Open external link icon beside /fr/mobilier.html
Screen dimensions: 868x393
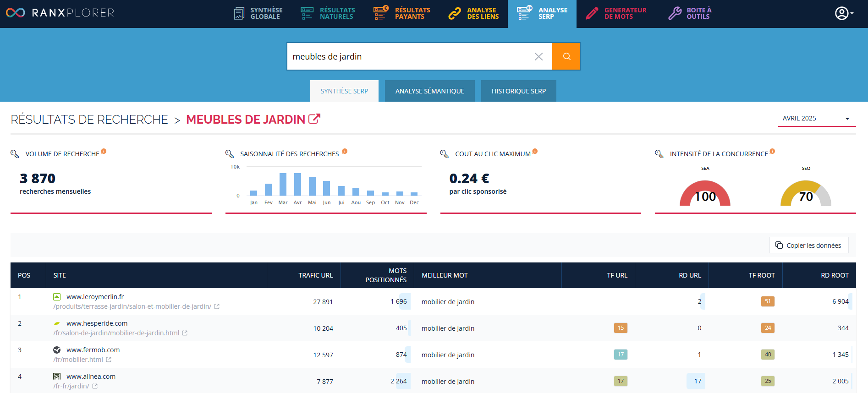(x=109, y=360)
